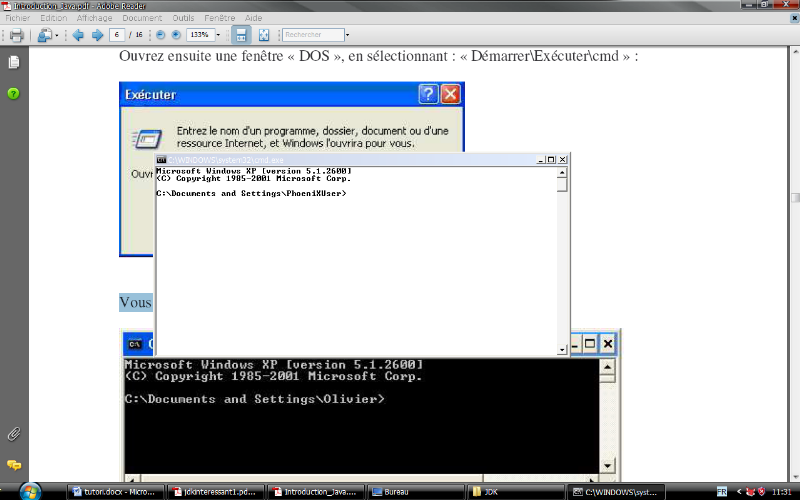Open the Comments speech bubble sidebar icon
This screenshot has width=800, height=500.
click(x=14, y=465)
